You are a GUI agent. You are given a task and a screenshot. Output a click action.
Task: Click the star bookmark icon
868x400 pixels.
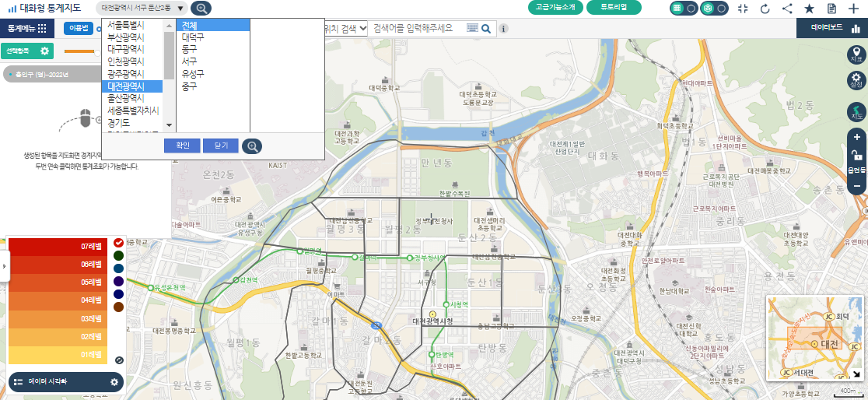coord(809,9)
